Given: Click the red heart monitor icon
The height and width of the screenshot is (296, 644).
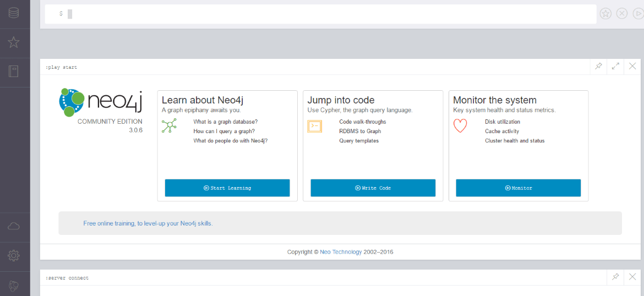Looking at the screenshot, I should click(460, 125).
